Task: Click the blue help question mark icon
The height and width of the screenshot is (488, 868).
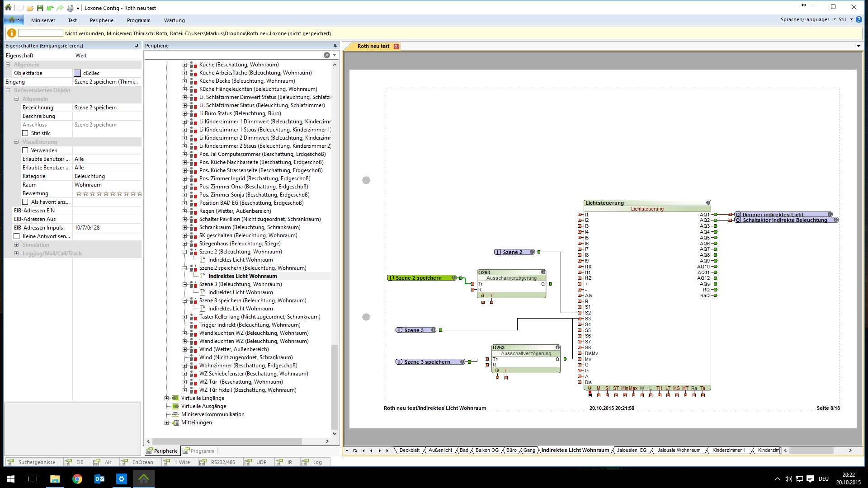Action: tap(859, 19)
